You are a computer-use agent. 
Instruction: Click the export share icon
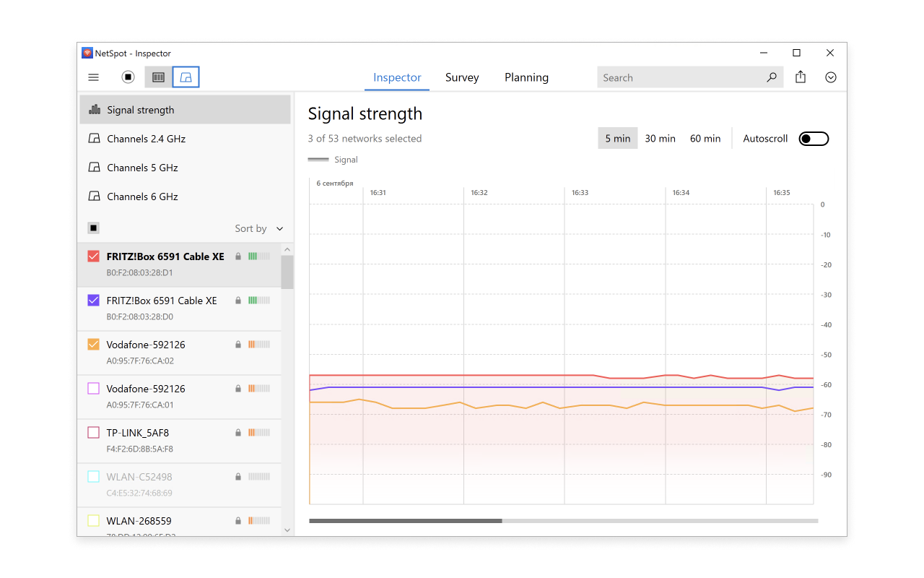tap(801, 77)
